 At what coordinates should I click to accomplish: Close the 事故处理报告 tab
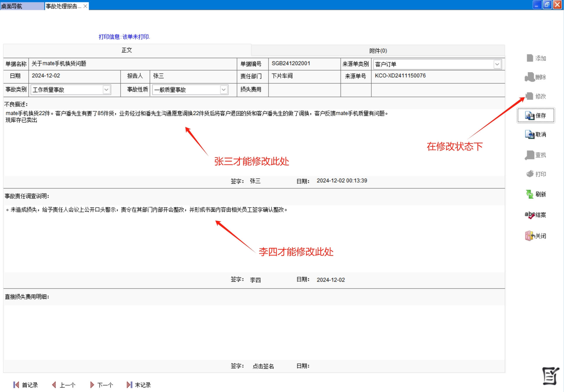point(85,6)
